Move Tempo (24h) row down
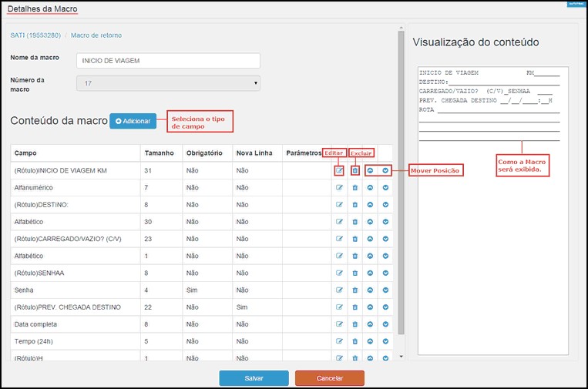Viewport: 588px width, 389px height. click(x=385, y=341)
